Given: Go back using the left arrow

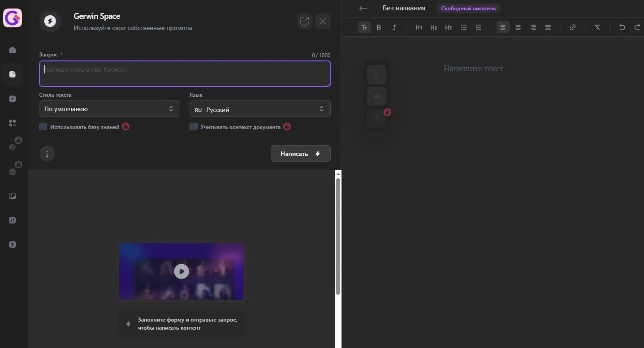Looking at the screenshot, I should pyautogui.click(x=363, y=8).
